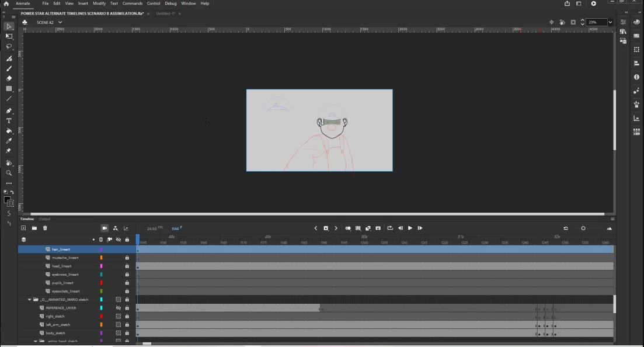Image resolution: width=644 pixels, height=347 pixels.
Task: Open the 23% zoom level dropdown
Action: tap(610, 22)
